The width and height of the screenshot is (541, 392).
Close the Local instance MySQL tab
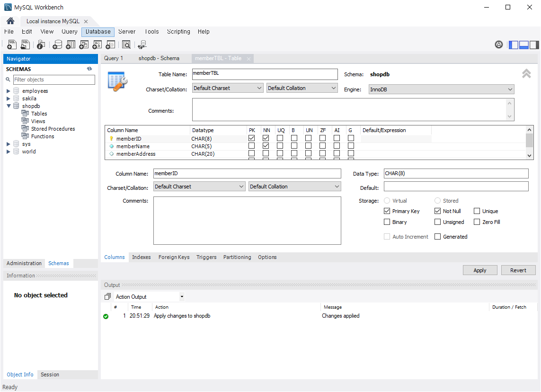click(86, 21)
